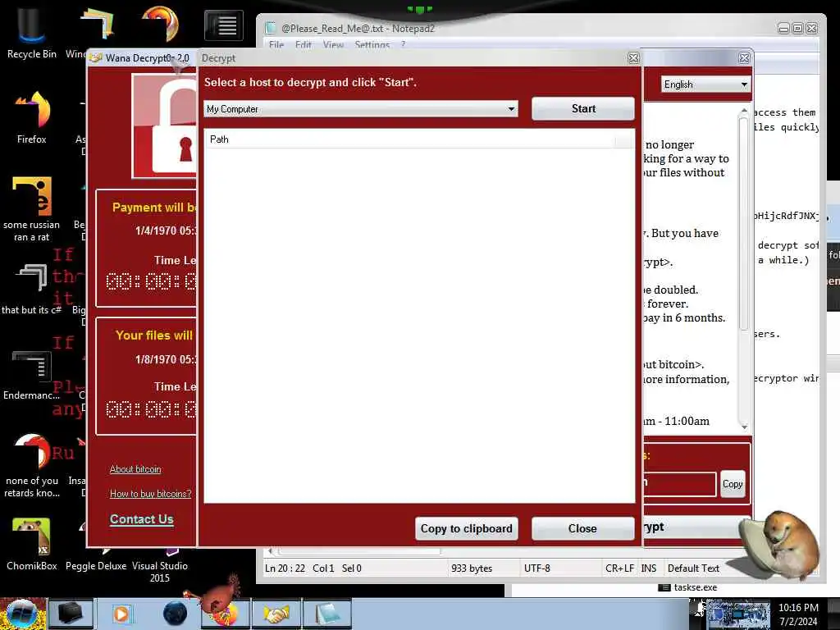Screen dimensions: 840x630
Task: Click the padlock image in Wana Decrypt0r
Action: coord(164,126)
